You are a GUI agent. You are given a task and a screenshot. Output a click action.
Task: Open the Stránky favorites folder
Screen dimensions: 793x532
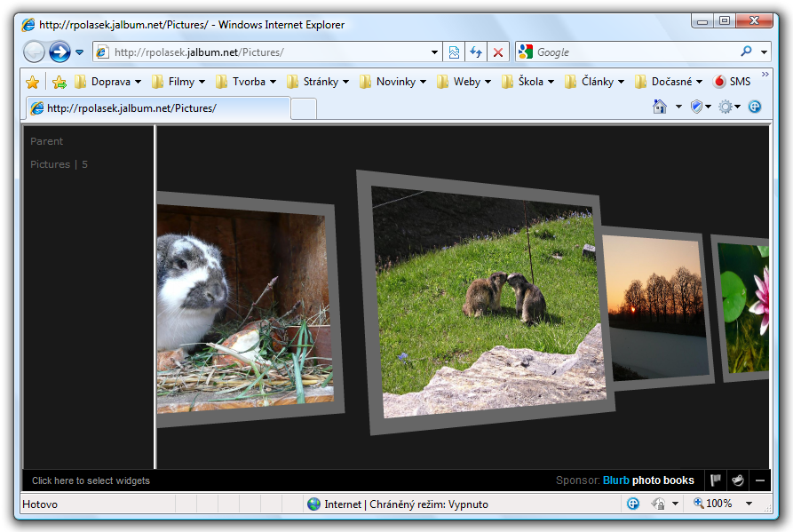(318, 82)
